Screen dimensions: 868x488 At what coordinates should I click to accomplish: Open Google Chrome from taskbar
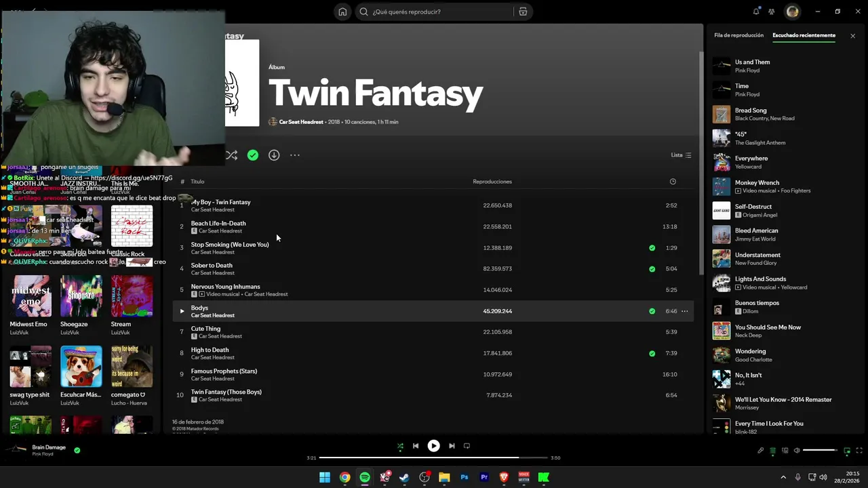click(x=345, y=477)
